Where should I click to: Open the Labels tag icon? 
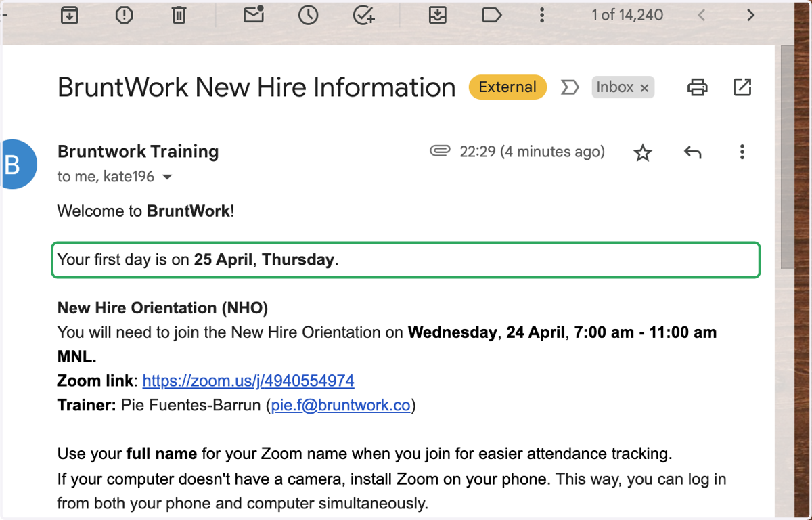492,15
